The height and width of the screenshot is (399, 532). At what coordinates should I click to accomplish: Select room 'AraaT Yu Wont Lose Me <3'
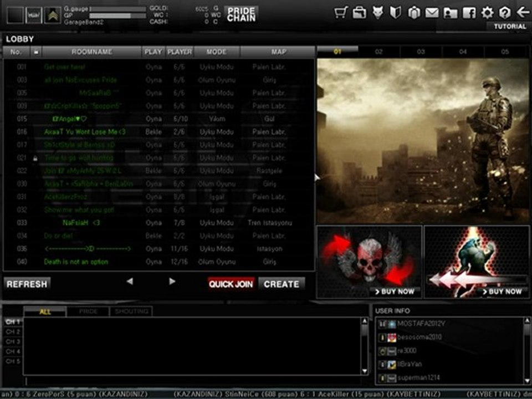pyautogui.click(x=159, y=132)
